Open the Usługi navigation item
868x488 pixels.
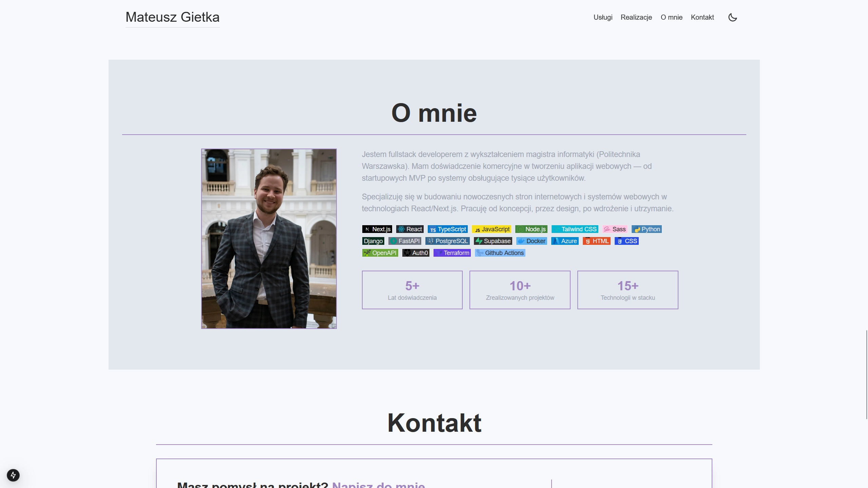tap(603, 17)
